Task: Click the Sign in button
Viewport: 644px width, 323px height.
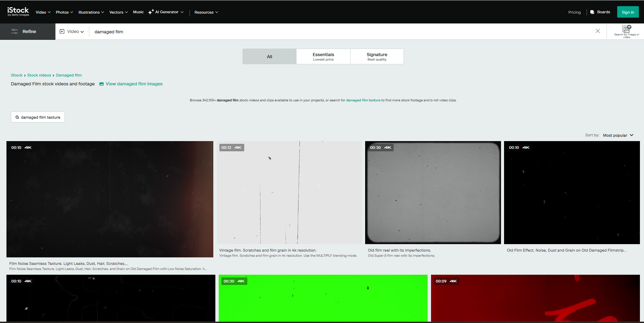Action: point(628,12)
